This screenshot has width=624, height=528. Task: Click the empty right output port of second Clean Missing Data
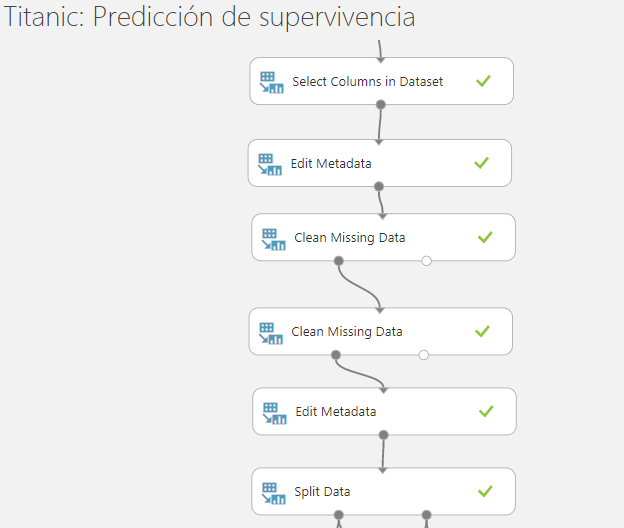click(x=423, y=355)
